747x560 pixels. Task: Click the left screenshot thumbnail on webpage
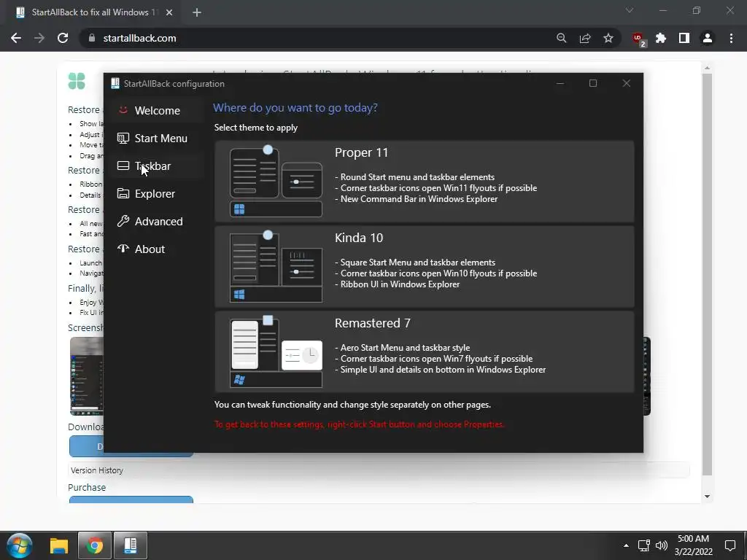click(x=87, y=376)
